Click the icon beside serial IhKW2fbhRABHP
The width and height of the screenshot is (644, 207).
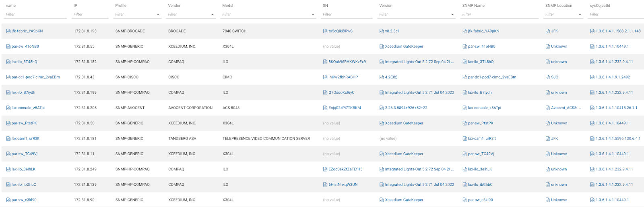tap(325, 77)
